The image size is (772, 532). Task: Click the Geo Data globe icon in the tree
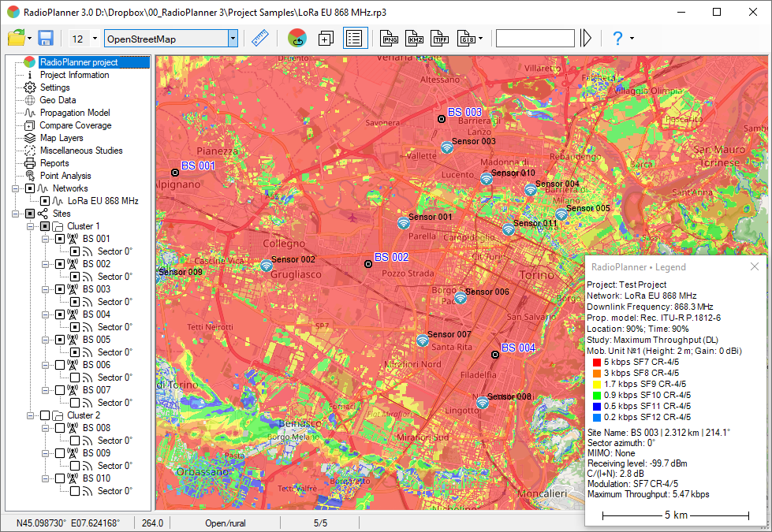30,100
